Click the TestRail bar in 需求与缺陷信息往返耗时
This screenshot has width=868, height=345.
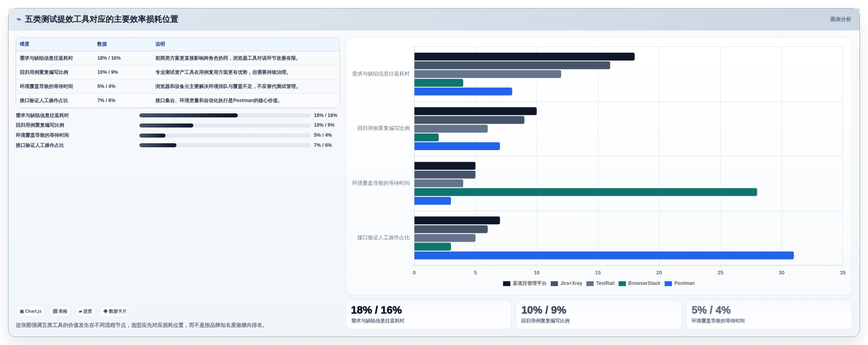click(x=488, y=74)
